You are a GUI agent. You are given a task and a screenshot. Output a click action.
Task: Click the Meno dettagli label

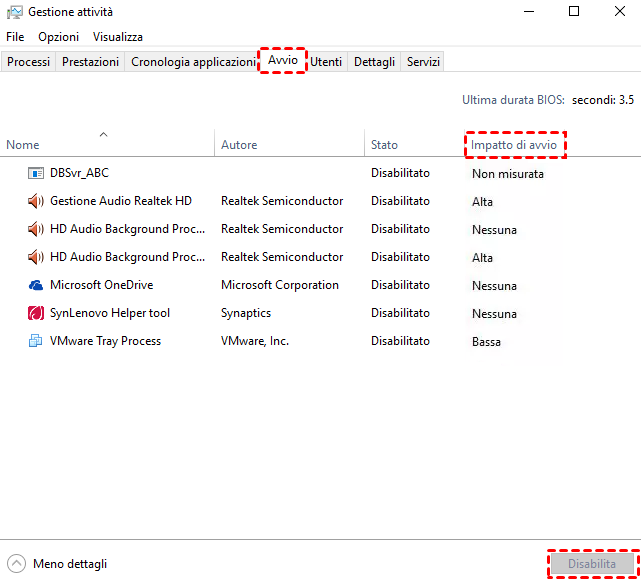coord(70,564)
